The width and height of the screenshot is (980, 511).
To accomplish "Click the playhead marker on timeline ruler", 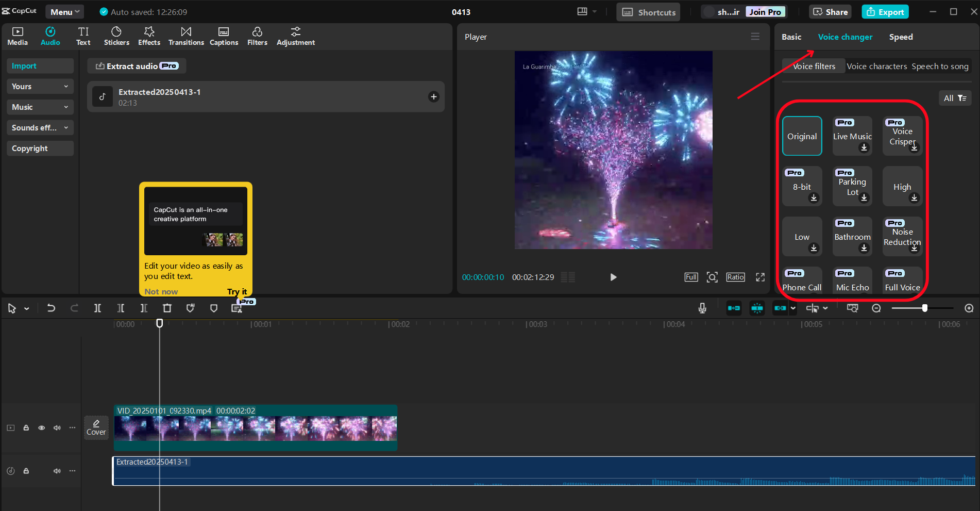I will (160, 323).
